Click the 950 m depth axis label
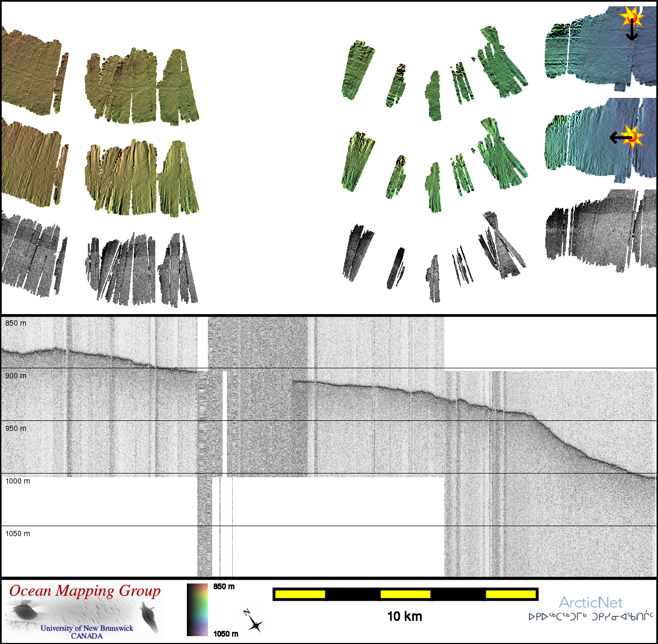 tap(16, 428)
